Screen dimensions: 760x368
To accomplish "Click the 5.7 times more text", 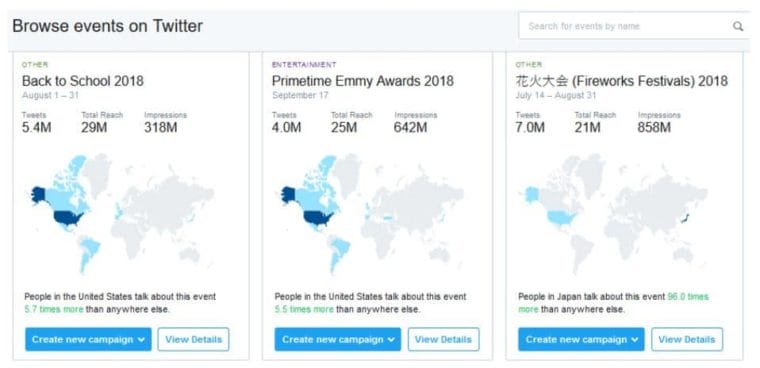I will pyautogui.click(x=54, y=309).
